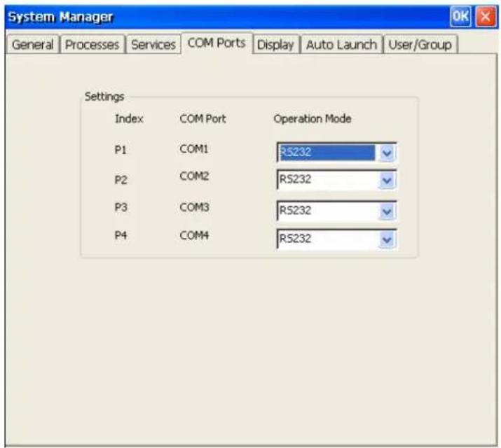501x448 pixels.
Task: Open the Auto Launch tab
Action: [x=341, y=44]
